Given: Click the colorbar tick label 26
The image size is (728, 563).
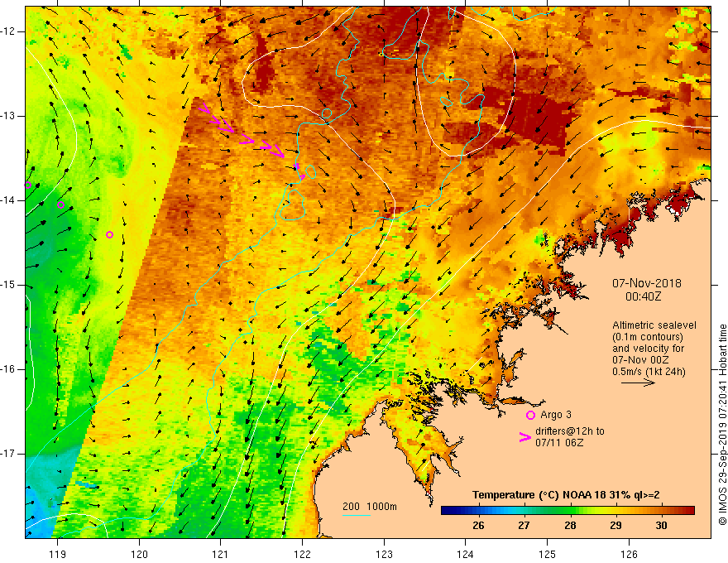Looking at the screenshot, I should [x=478, y=526].
